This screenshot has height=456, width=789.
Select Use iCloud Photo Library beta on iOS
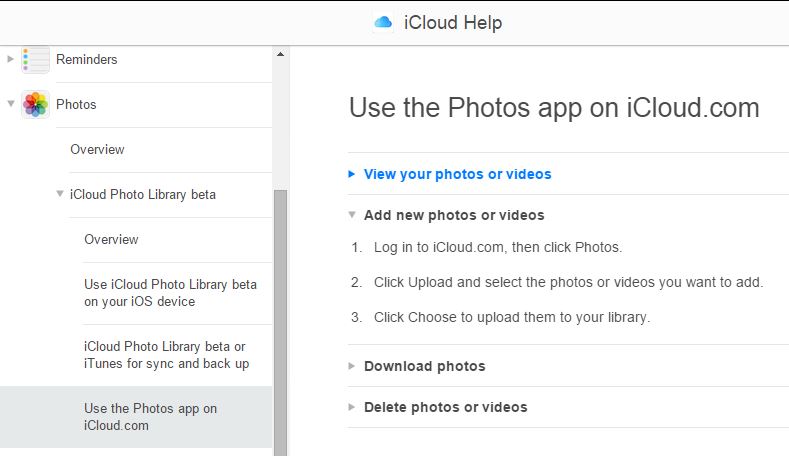pyautogui.click(x=170, y=293)
